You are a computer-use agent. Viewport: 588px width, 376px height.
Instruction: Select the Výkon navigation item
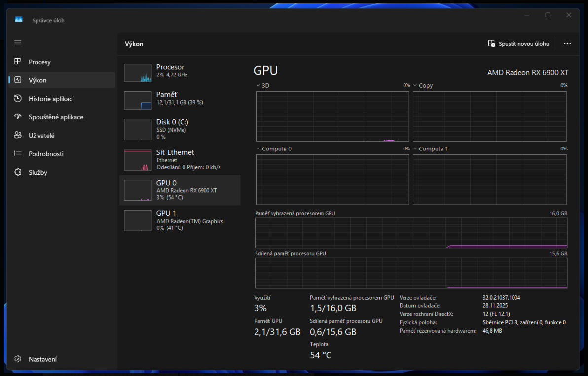tap(62, 80)
